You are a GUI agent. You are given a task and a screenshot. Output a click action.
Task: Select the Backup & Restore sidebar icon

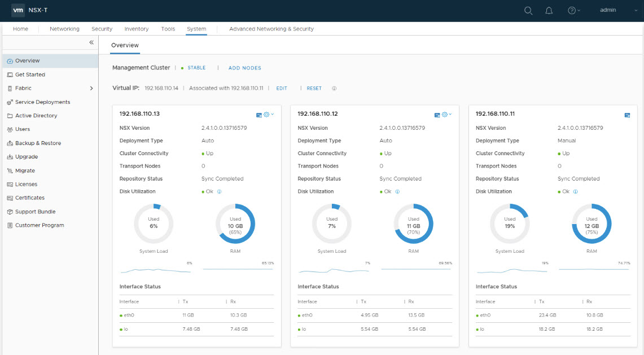click(10, 143)
